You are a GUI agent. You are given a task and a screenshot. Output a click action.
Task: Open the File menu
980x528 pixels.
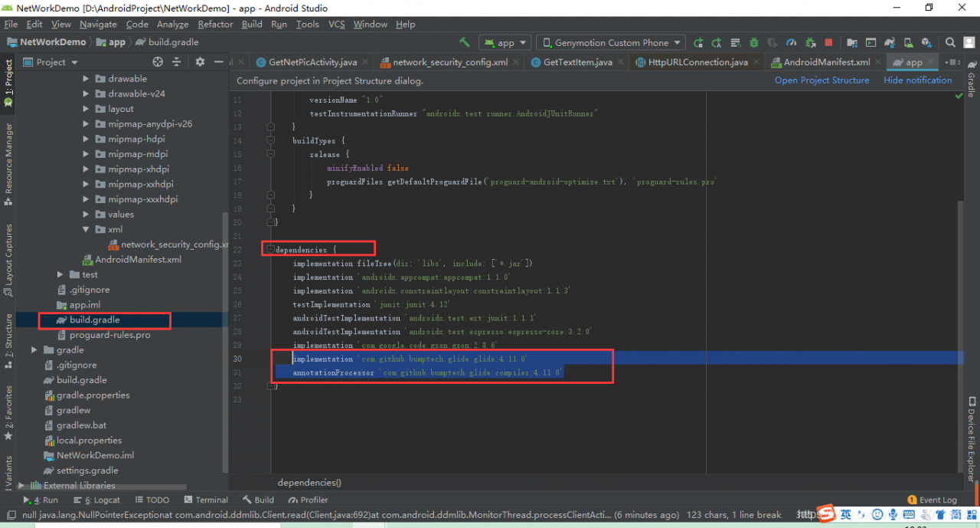point(11,25)
